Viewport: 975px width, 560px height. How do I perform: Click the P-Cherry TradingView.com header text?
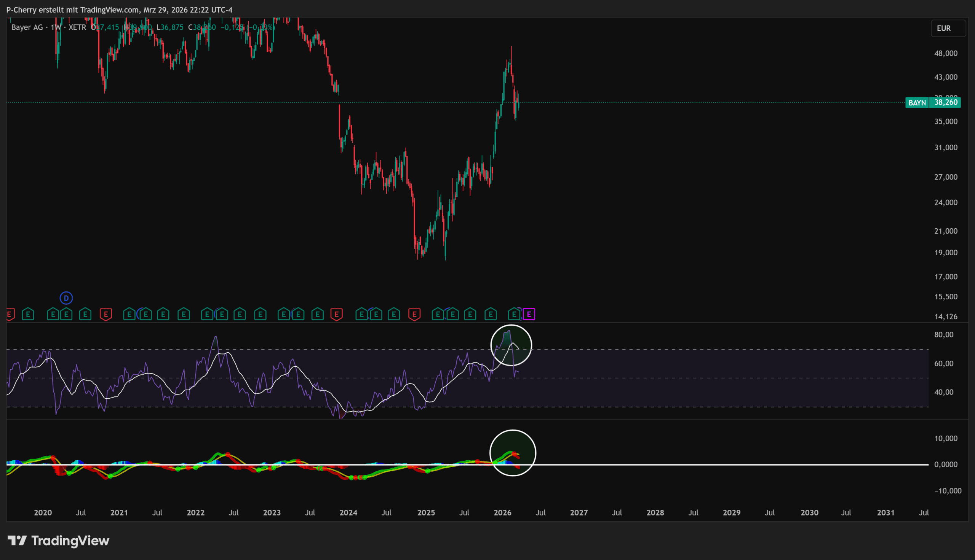pyautogui.click(x=119, y=10)
